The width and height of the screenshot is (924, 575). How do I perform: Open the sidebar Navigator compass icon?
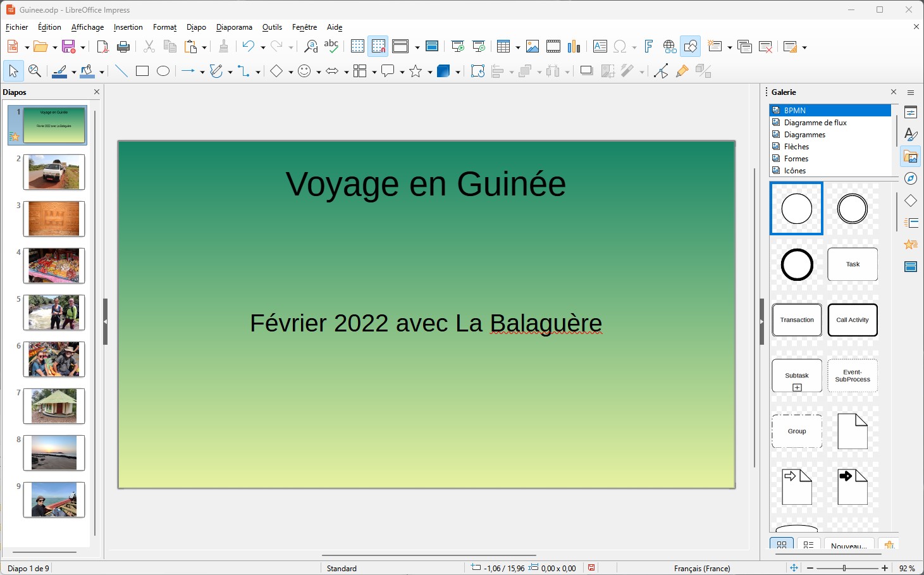pos(911,178)
